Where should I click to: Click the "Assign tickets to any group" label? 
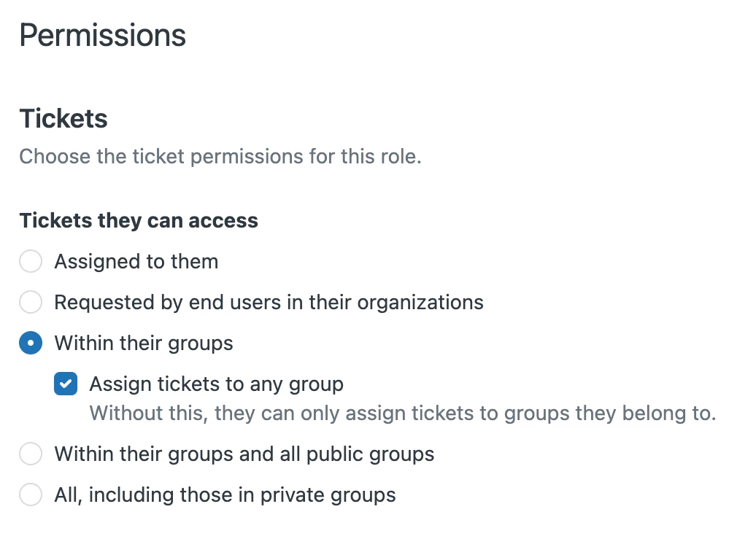[x=216, y=384]
